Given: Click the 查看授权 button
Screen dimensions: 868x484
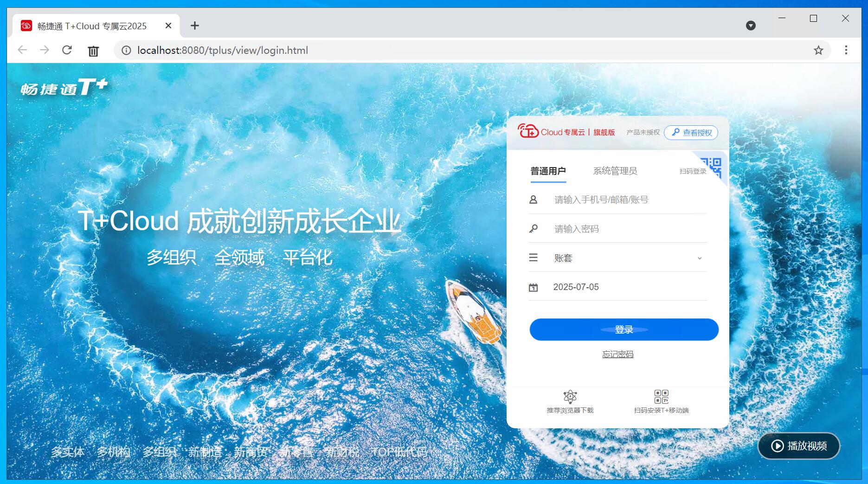Looking at the screenshot, I should point(691,133).
